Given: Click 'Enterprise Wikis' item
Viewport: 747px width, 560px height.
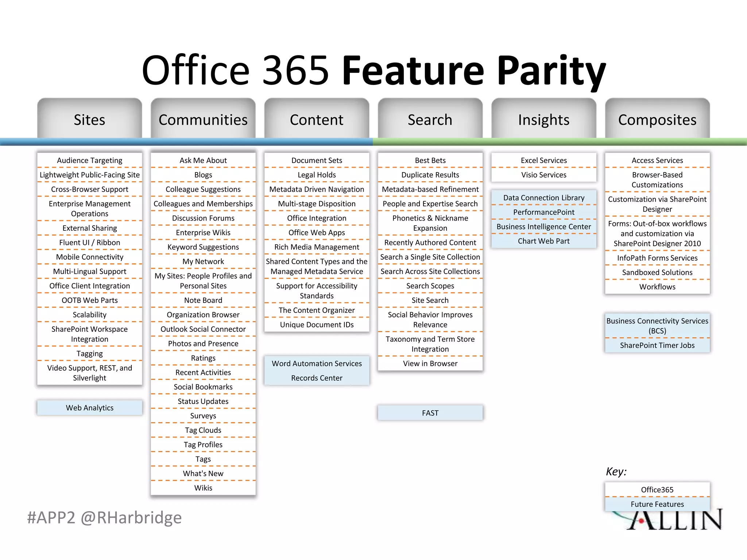Looking at the screenshot, I should [203, 233].
